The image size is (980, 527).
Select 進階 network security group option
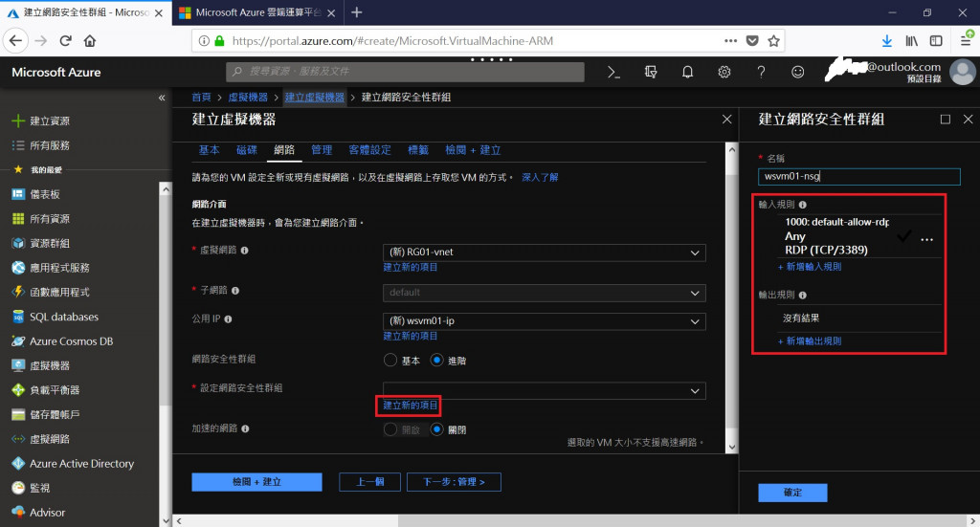[x=436, y=361]
